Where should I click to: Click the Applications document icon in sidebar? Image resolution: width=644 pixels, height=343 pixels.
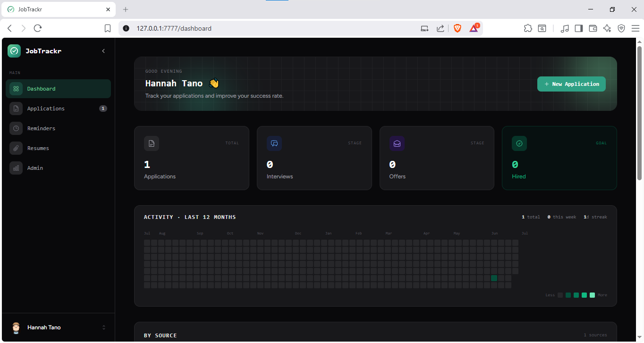point(16,109)
